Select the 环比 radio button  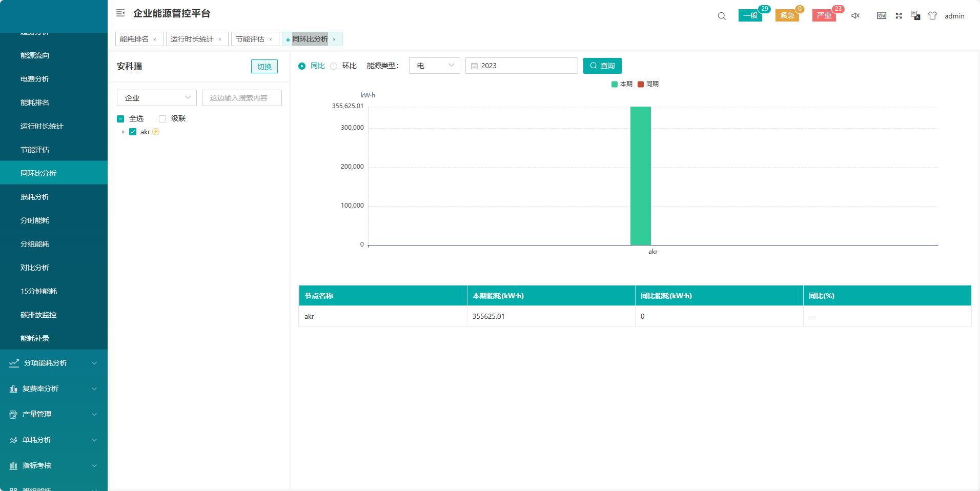[x=334, y=66]
